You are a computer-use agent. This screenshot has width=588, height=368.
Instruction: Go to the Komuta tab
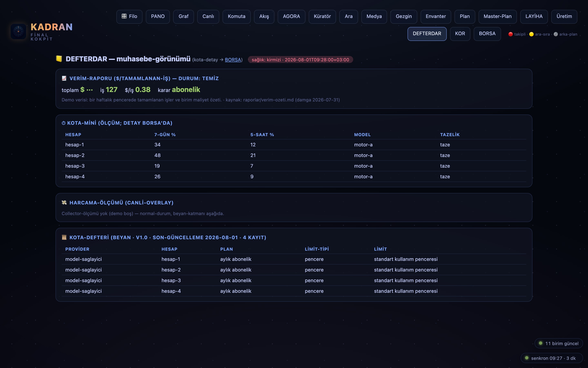click(x=236, y=17)
